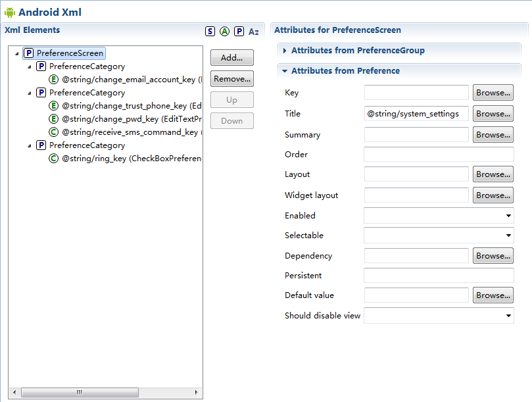Click the green A filter icon
Viewport: 532px width, 402px height.
(224, 31)
